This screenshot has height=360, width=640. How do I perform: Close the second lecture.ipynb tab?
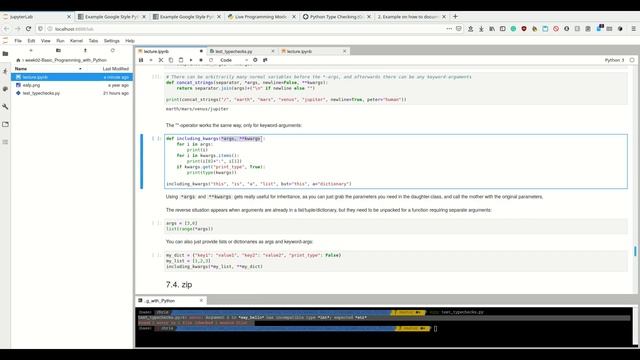coord(344,51)
